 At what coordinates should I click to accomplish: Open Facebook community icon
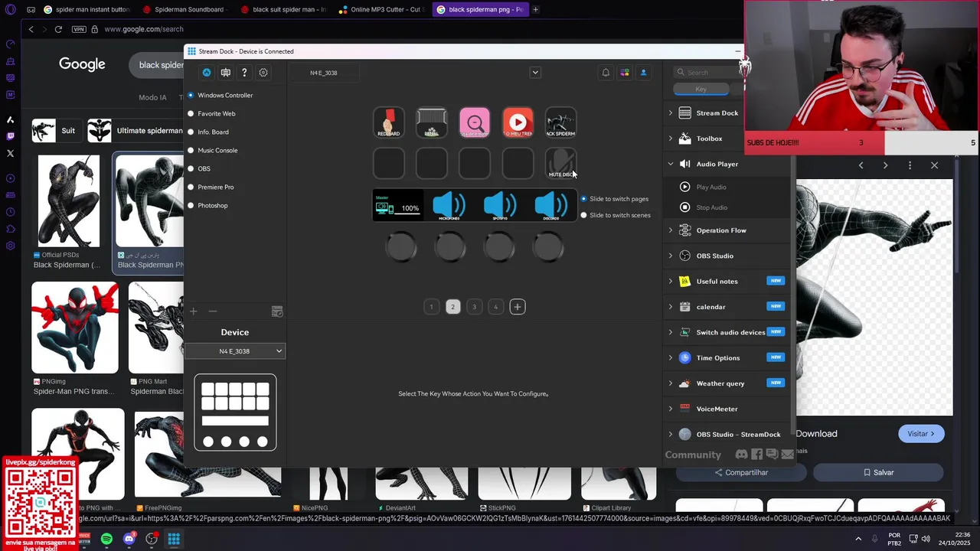click(x=756, y=455)
